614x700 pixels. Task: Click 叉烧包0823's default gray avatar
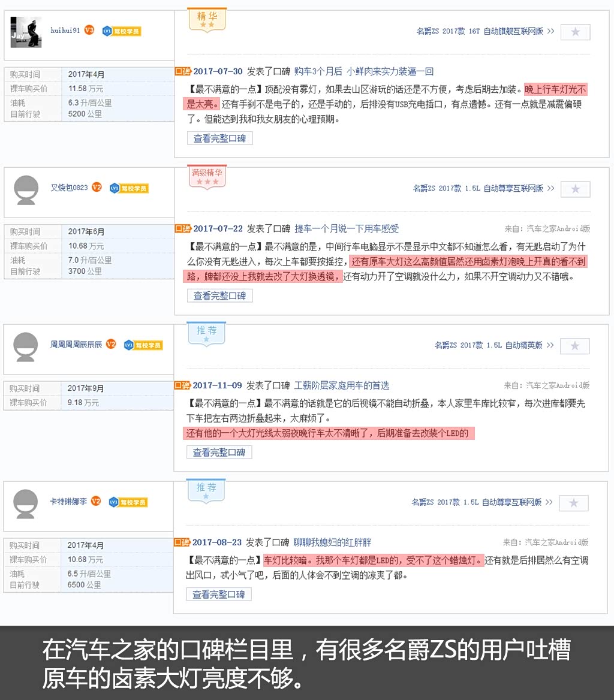(x=26, y=189)
